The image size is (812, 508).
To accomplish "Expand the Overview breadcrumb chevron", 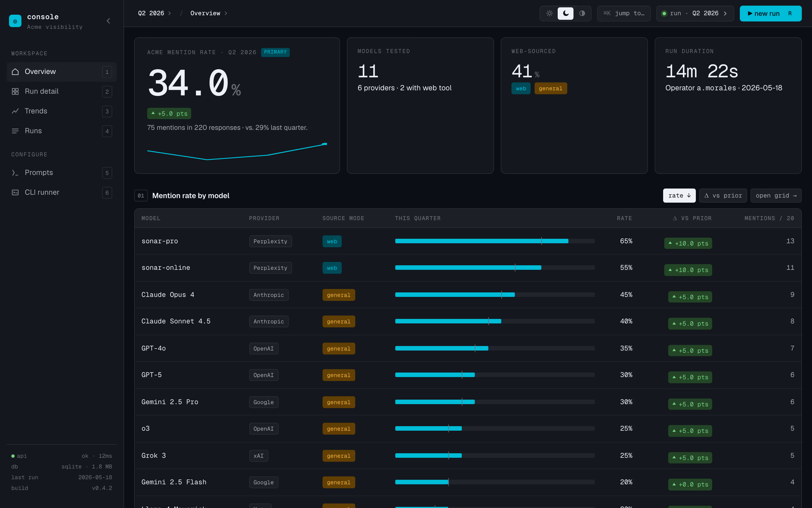I will pos(226,13).
